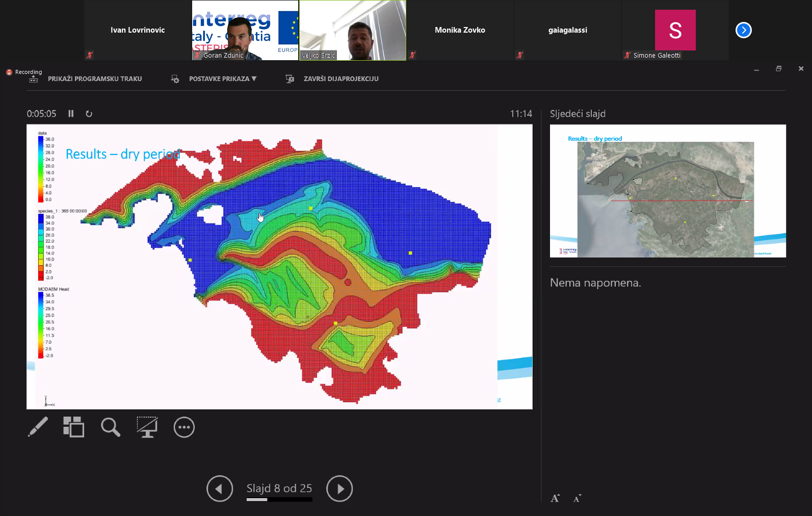Select Veljko Srzić video tile

353,31
